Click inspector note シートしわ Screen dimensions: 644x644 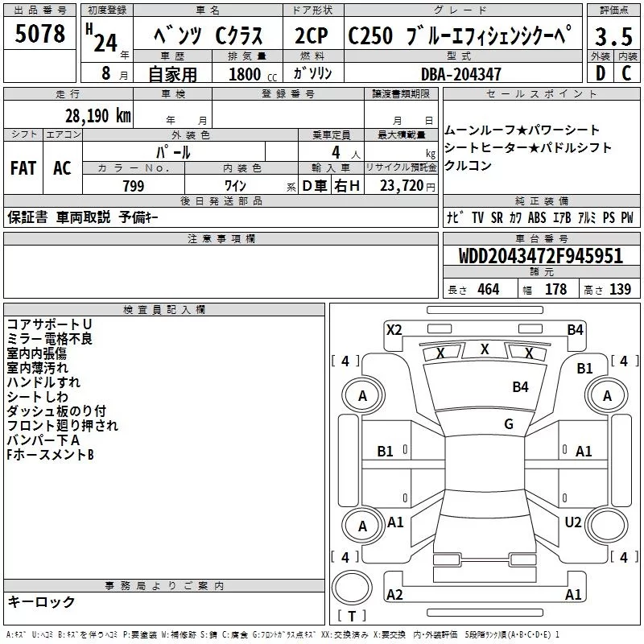pyautogui.click(x=37, y=397)
